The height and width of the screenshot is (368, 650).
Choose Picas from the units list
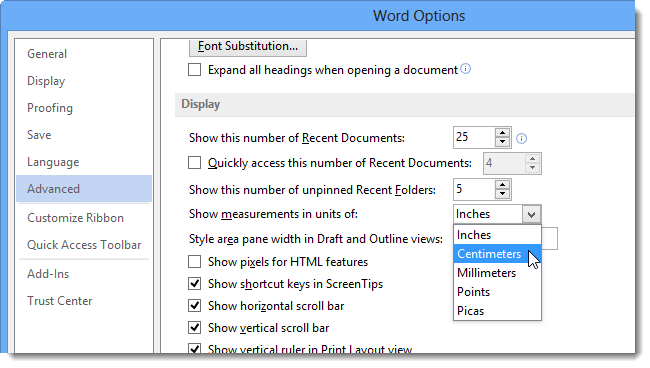(497, 311)
